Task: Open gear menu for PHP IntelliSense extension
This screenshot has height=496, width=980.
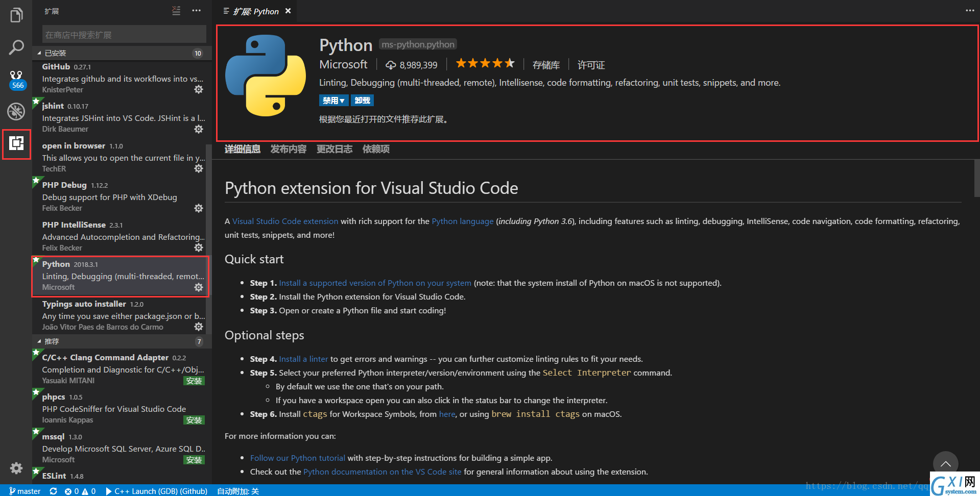Action: click(199, 247)
